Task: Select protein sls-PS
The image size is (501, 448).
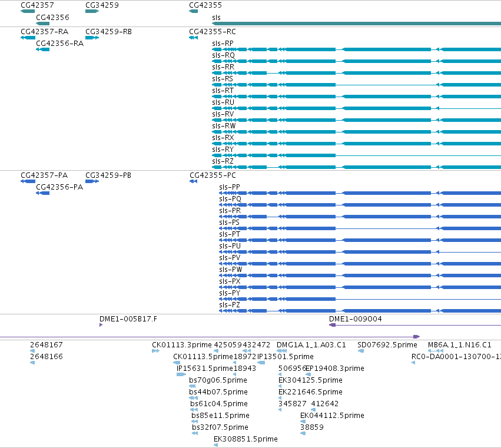Action: [x=229, y=223]
